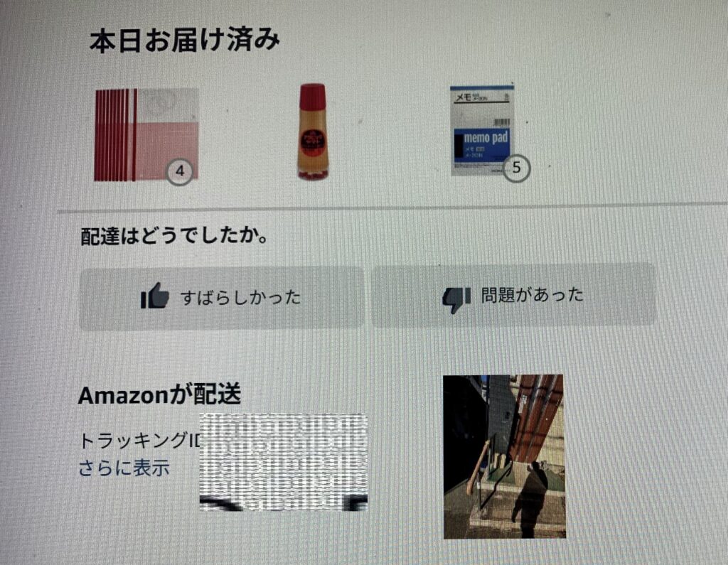728x565 pixels.
Task: Click the 本日お届け済み heading
Action: click(x=184, y=40)
